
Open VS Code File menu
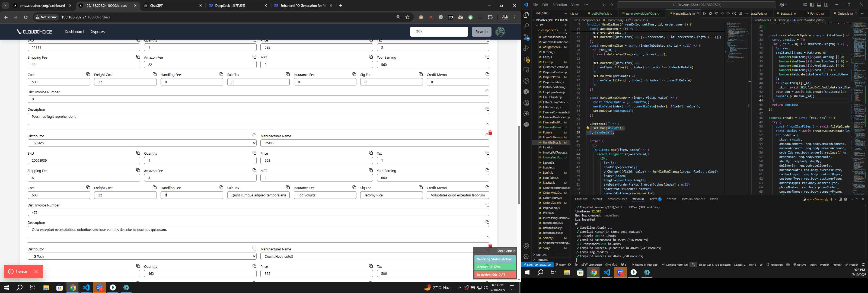(x=535, y=5)
